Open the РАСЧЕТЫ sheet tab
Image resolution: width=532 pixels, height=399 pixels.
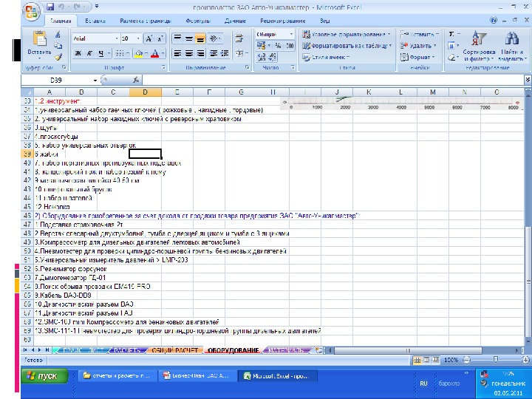pyautogui.click(x=126, y=350)
